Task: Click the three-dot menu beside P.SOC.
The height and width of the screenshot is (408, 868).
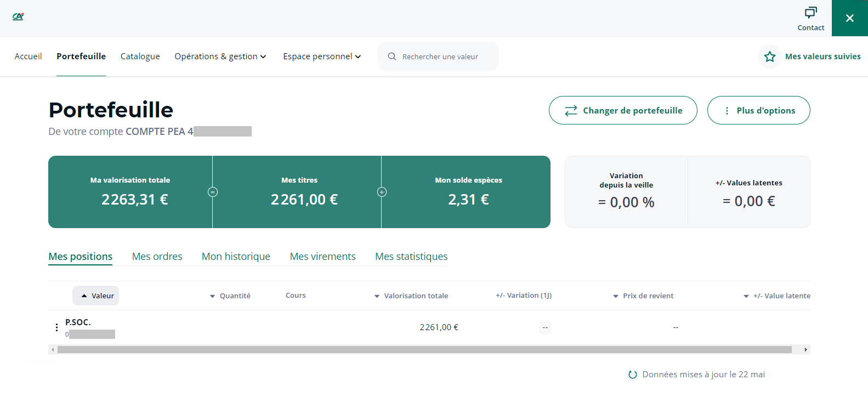Action: (56, 327)
